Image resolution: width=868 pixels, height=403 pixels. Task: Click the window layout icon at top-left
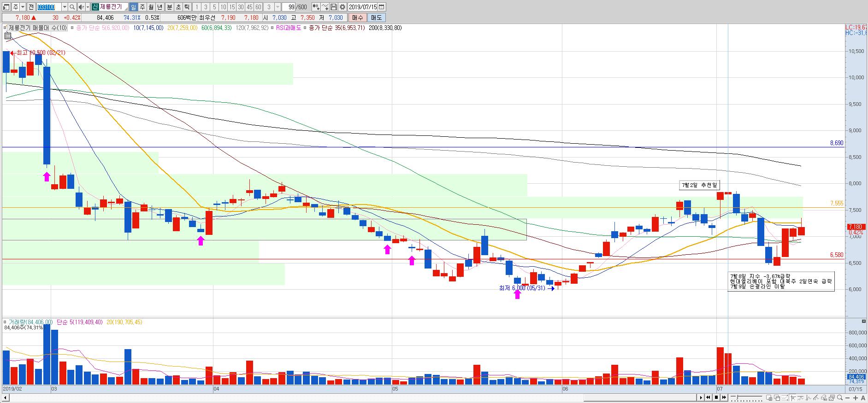tap(6, 7)
